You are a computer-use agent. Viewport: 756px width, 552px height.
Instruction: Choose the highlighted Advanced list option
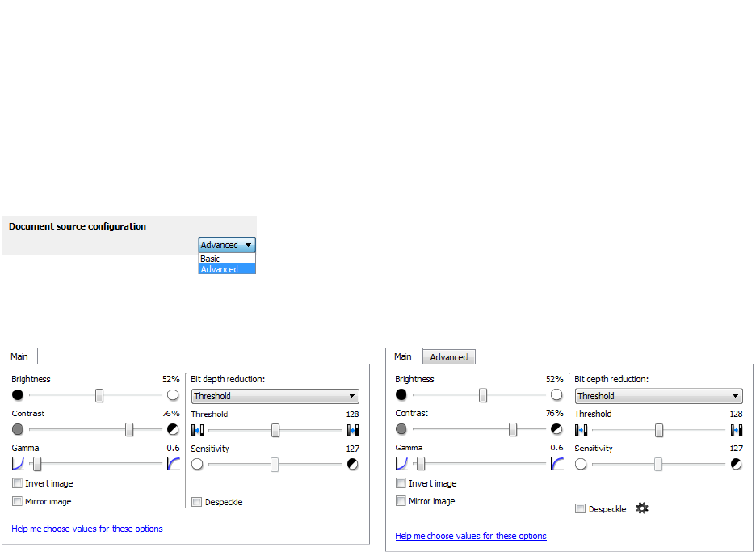tap(227, 269)
